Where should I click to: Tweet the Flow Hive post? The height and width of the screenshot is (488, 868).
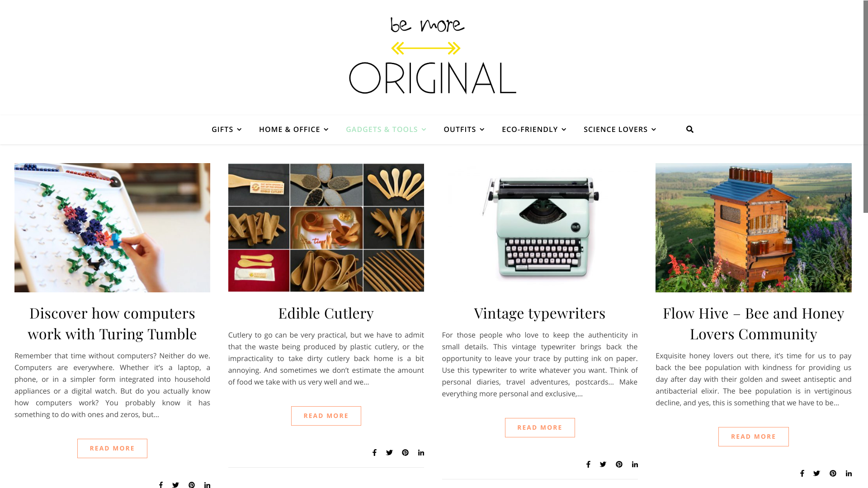[x=816, y=473]
